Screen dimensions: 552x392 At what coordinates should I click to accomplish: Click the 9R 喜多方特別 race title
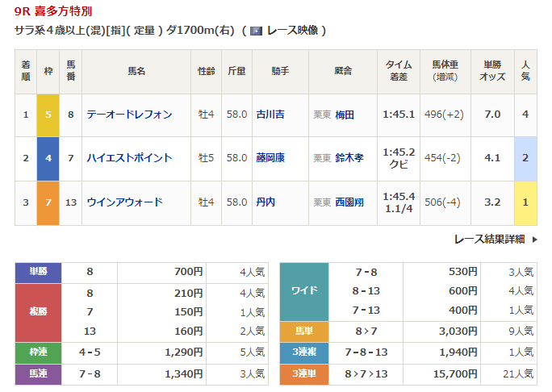pos(53,11)
